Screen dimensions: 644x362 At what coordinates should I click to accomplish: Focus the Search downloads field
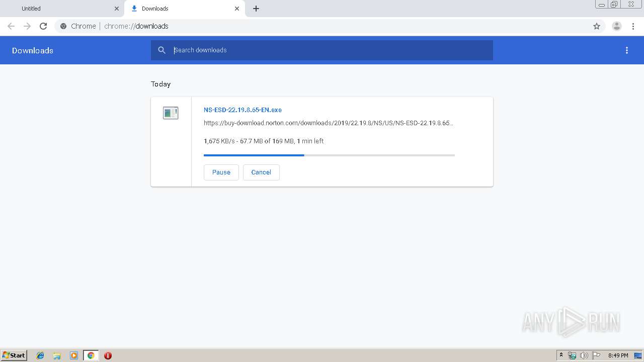coord(322,50)
